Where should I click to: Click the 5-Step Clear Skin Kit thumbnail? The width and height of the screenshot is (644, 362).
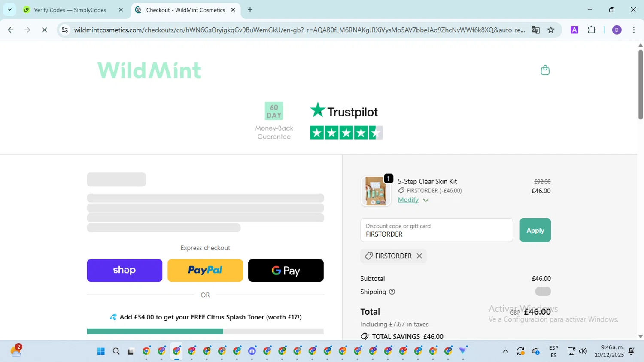(x=376, y=191)
